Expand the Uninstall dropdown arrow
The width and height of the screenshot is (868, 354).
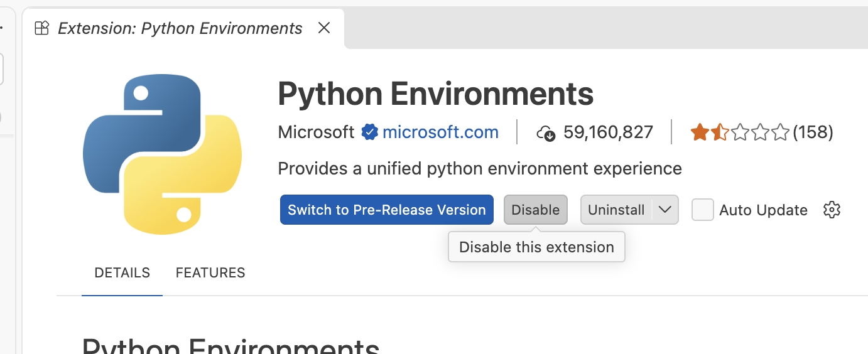tap(665, 210)
